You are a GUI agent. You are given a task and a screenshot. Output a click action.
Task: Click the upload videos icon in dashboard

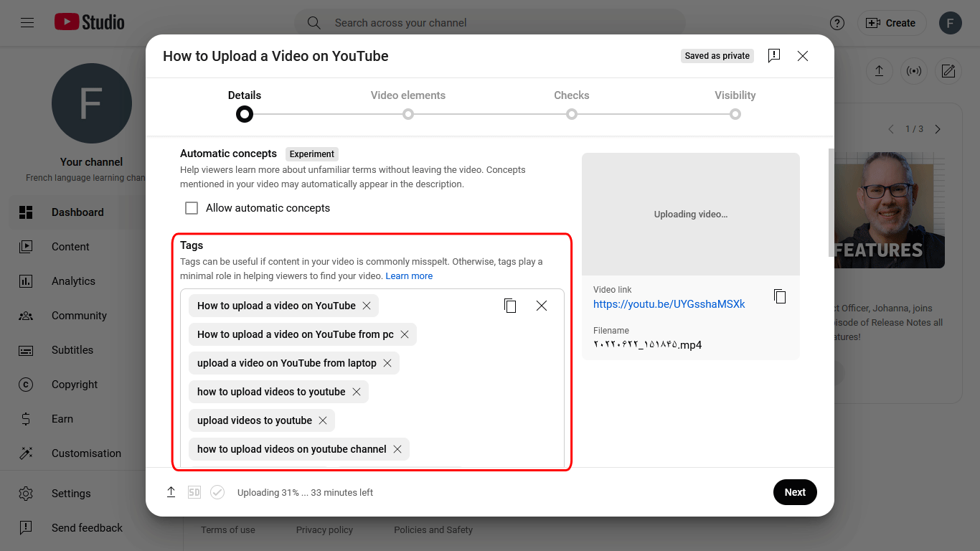(x=879, y=71)
